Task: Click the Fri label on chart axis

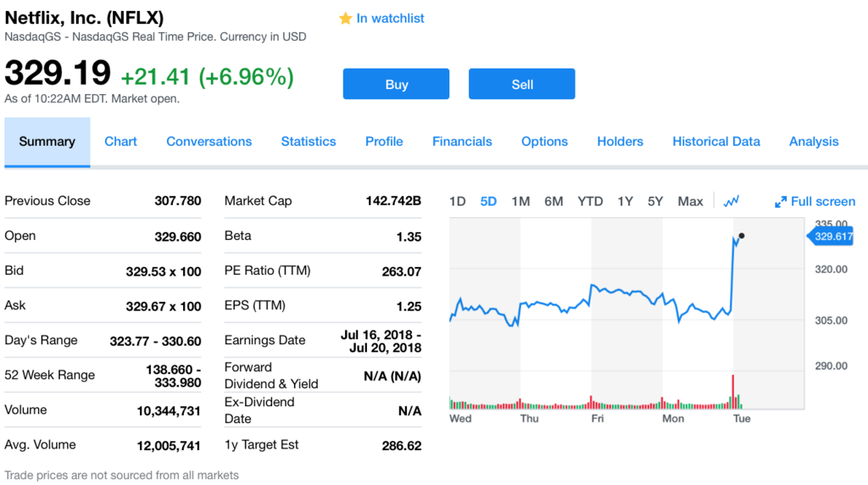Action: pos(598,419)
